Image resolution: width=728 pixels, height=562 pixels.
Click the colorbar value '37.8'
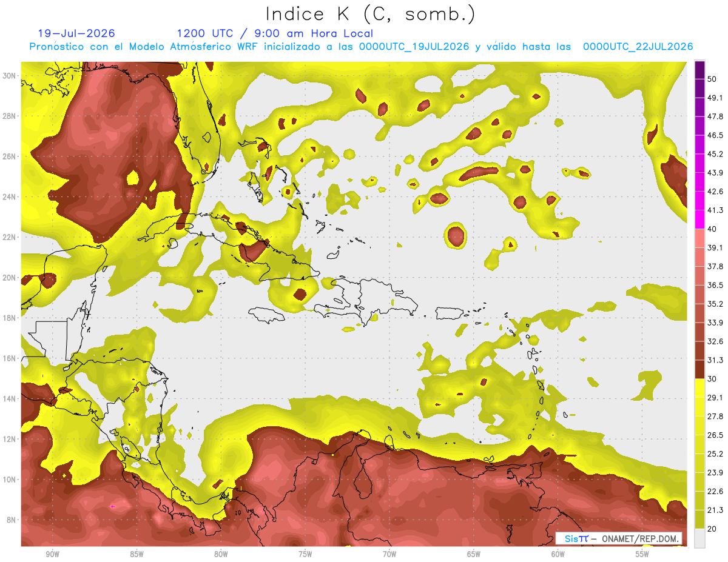tap(715, 266)
